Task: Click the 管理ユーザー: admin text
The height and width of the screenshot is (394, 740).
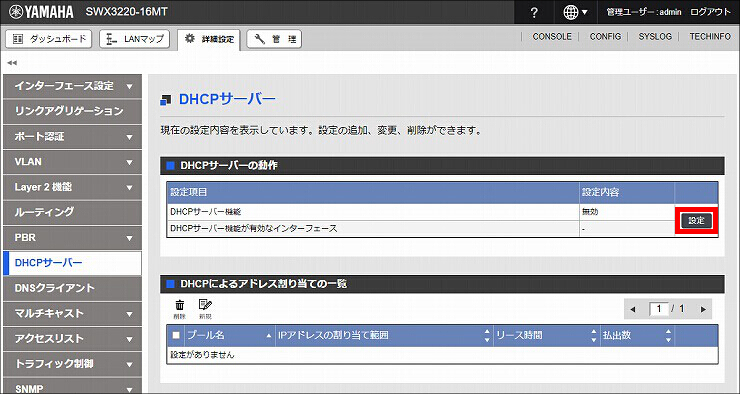Action: pyautogui.click(x=644, y=12)
